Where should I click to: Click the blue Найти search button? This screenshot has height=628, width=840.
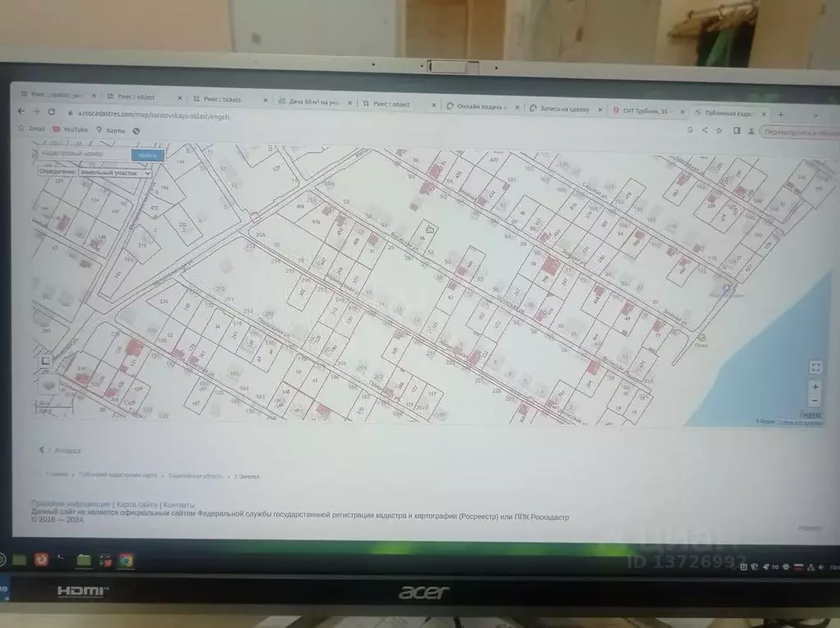(148, 155)
